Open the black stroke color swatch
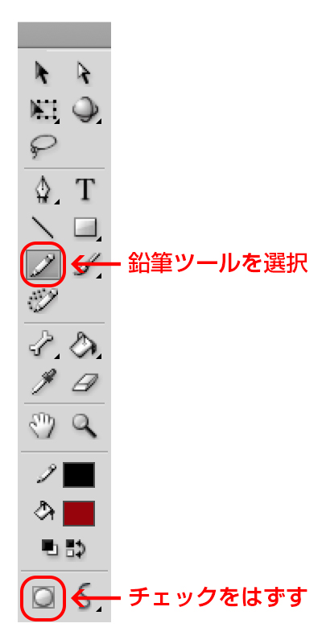322x644 pixels. tap(79, 475)
